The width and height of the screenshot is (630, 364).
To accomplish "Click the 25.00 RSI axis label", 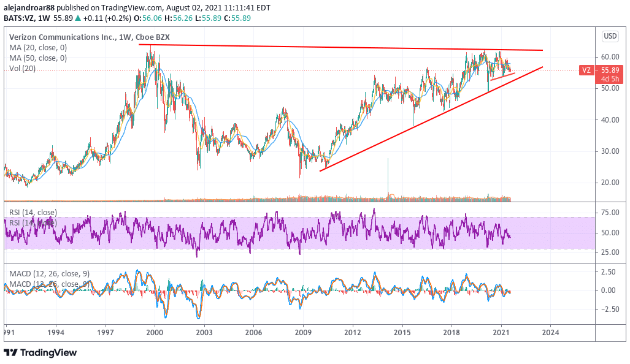I will pos(610,252).
